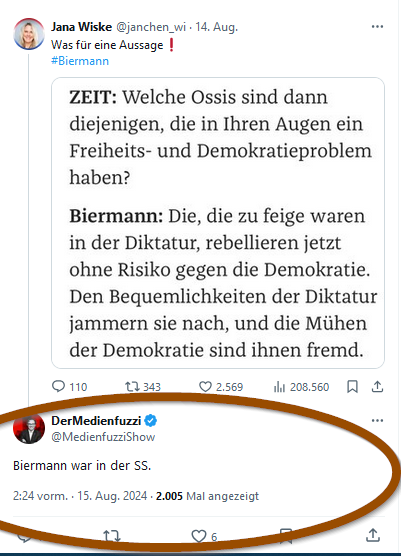
Task: Click the blue verified badge
Action: (151, 421)
